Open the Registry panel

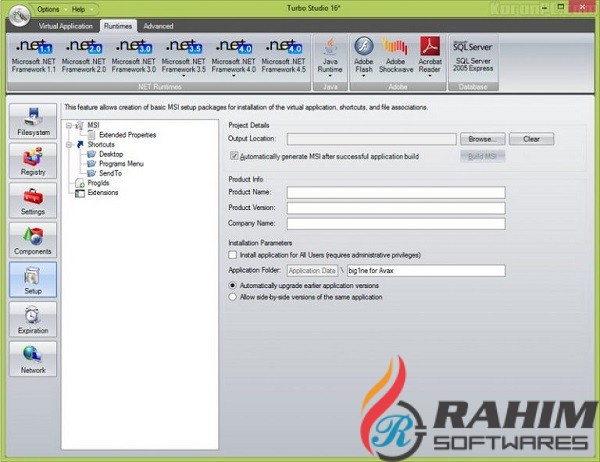tap(33, 161)
